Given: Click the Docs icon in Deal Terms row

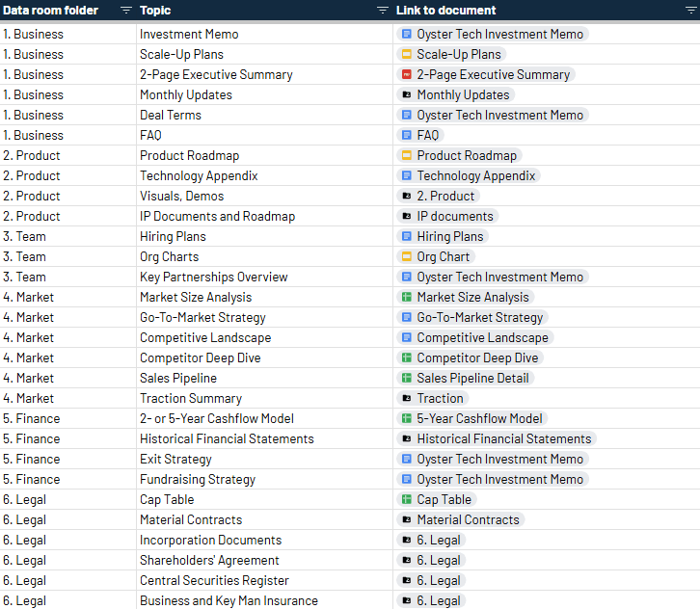Looking at the screenshot, I should coord(407,115).
